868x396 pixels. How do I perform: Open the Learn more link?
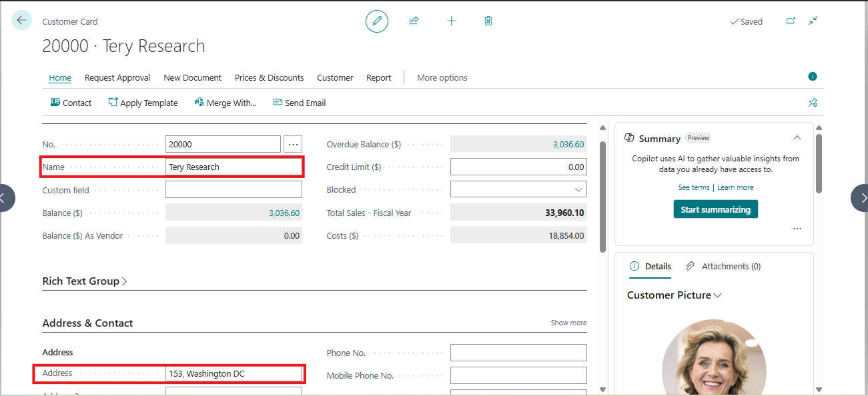[x=735, y=187]
